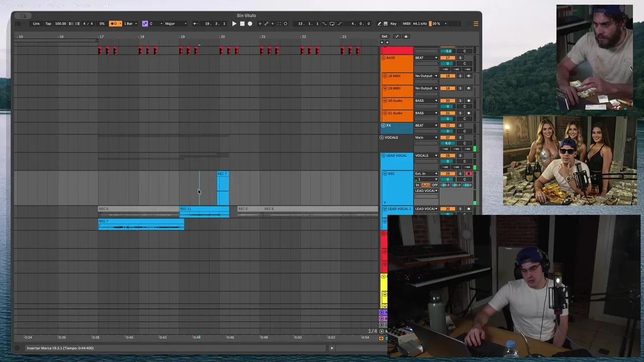This screenshot has height=362, width=644.
Task: Open 18 MIDI No Output dropdown
Action: 426,76
